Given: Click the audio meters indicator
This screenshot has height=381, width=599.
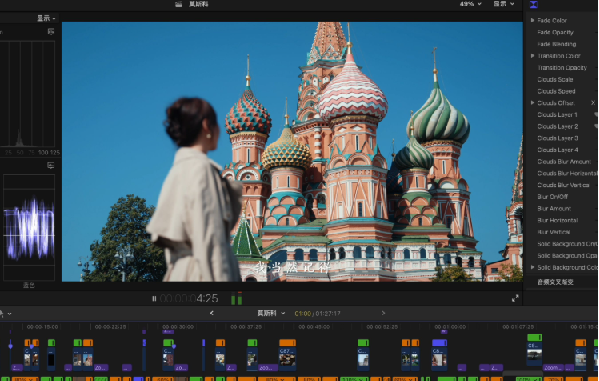Looking at the screenshot, I should [x=237, y=298].
